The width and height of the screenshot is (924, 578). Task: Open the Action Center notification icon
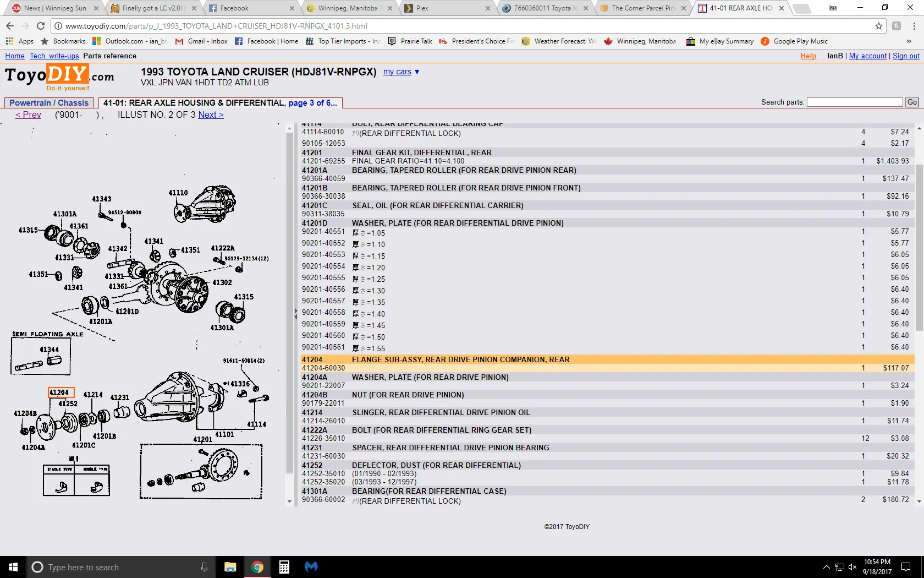pos(906,567)
